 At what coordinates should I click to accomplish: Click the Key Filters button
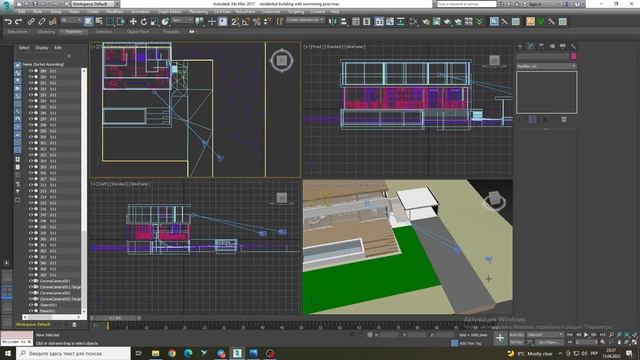tap(548, 342)
